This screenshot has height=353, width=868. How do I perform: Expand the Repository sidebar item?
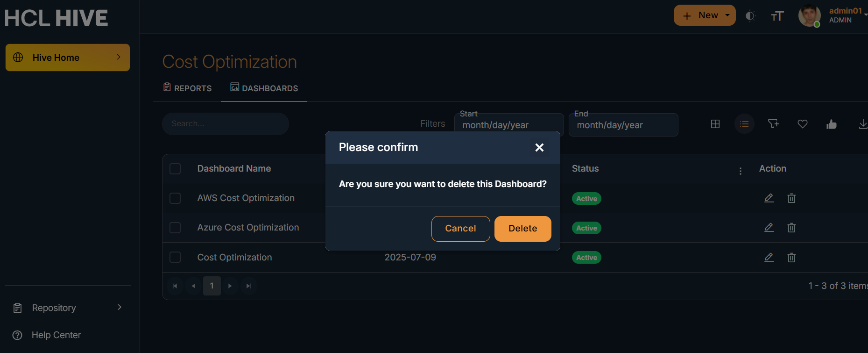click(68, 308)
